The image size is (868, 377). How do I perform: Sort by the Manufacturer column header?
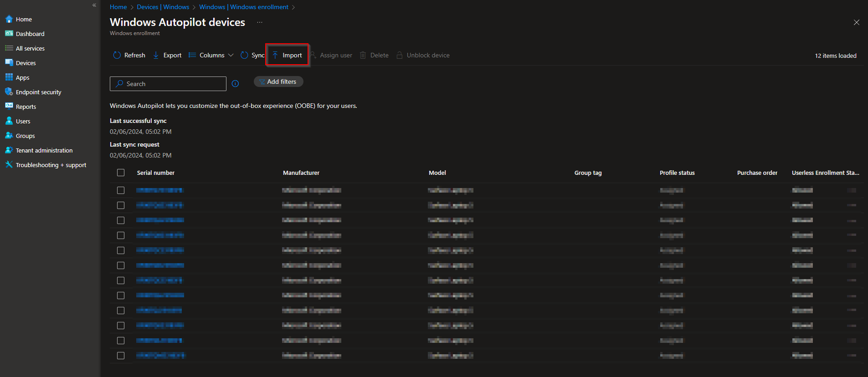(301, 173)
